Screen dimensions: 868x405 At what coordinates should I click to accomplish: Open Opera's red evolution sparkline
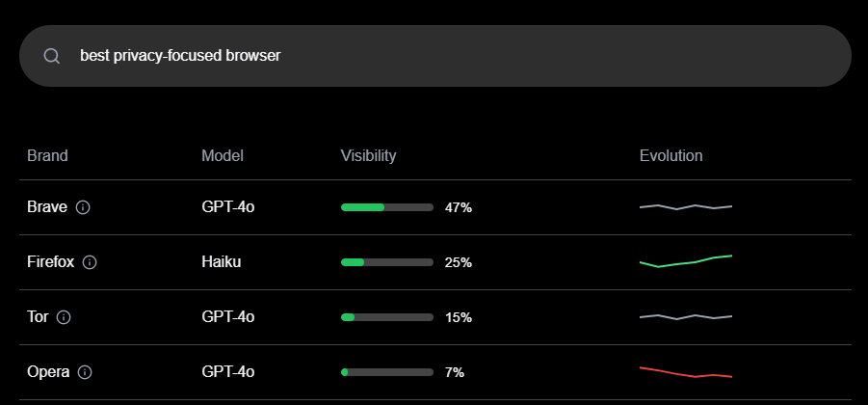(686, 372)
